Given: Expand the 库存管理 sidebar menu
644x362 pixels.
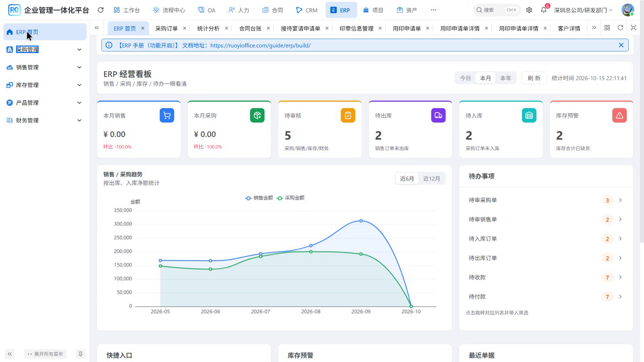Looking at the screenshot, I should [45, 85].
